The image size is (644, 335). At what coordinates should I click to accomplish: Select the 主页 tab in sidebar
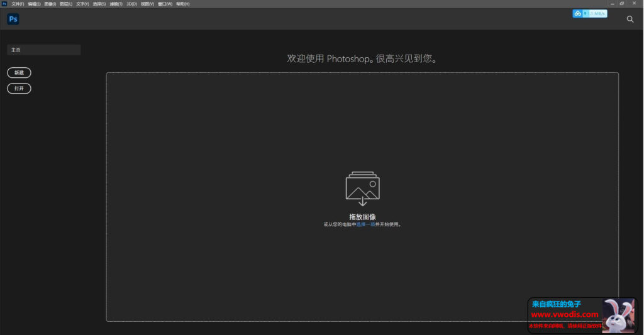[x=44, y=50]
